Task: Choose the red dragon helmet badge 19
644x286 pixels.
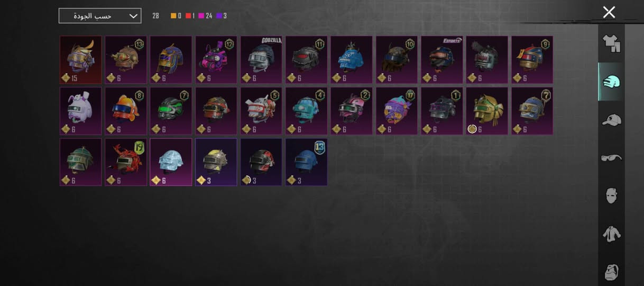Action: pyautogui.click(x=126, y=162)
